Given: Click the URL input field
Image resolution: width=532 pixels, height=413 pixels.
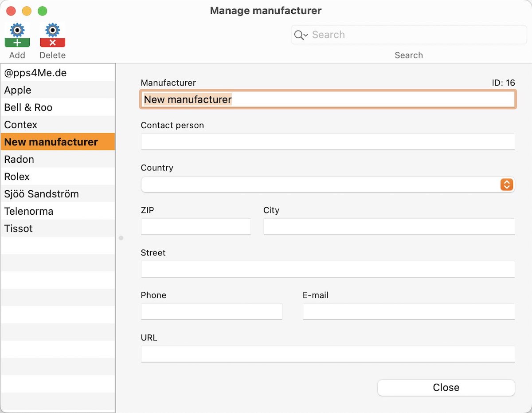Looking at the screenshot, I should tap(328, 354).
